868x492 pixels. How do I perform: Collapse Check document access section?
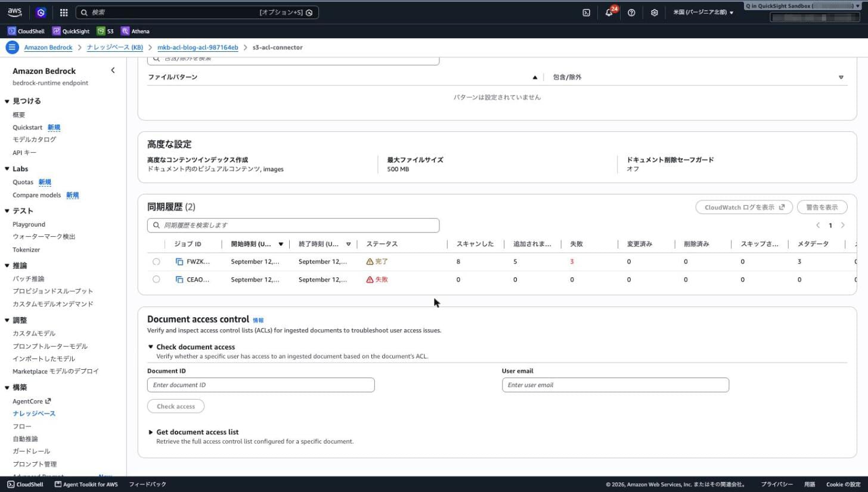pos(151,346)
